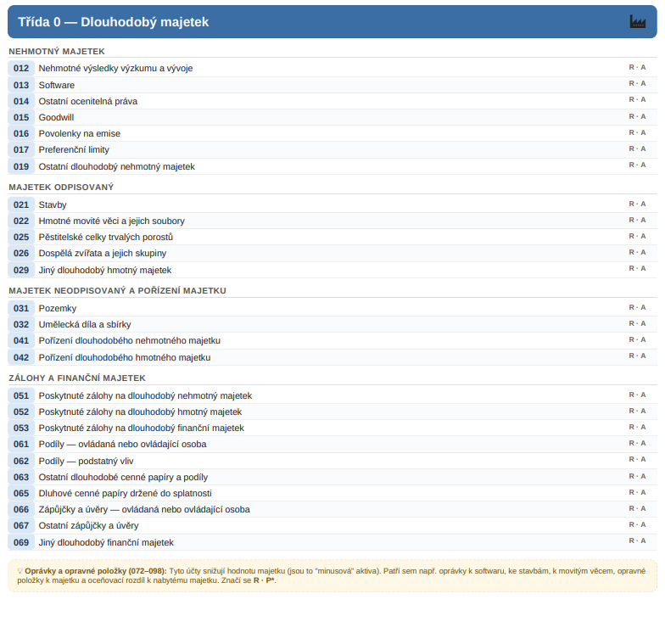
Task: Click account code badge 012
Action: 21,68
